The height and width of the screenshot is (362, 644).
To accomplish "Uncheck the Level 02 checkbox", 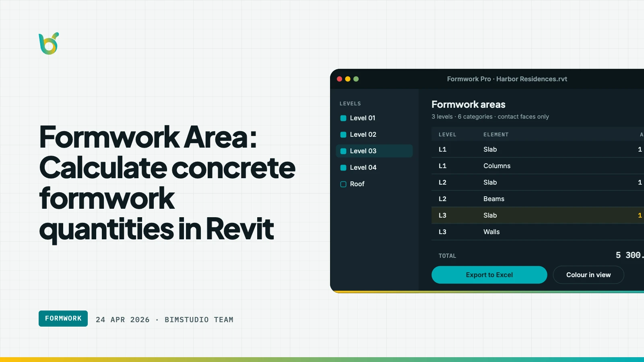I will 343,135.
